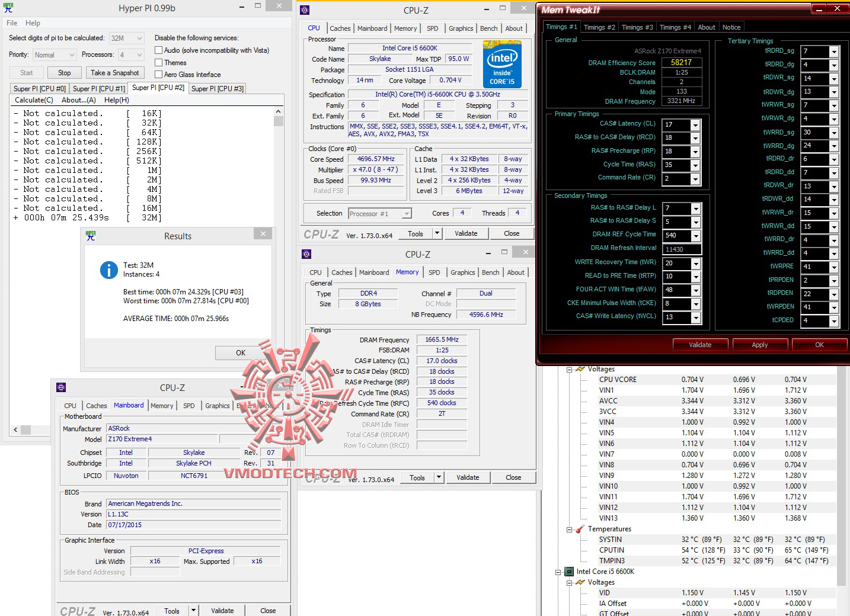Viewport: 850px width, 616px height.
Task: Open the Processors count dropdown in Hyper PI
Action: coord(131,54)
